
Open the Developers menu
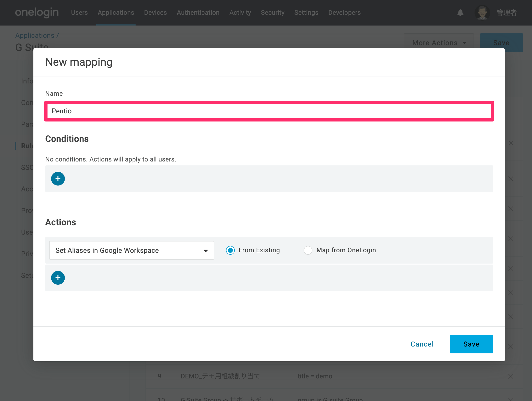345,13
